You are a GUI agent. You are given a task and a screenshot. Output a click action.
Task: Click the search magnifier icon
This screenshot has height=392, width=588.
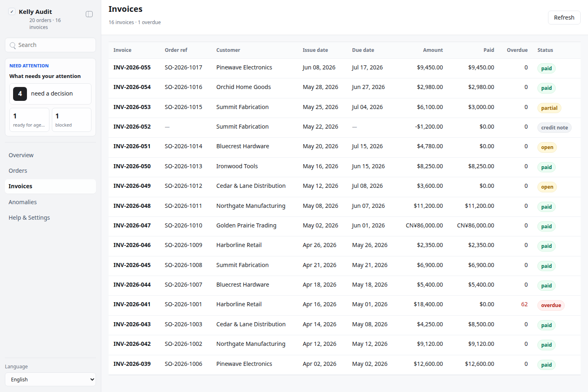click(x=13, y=45)
